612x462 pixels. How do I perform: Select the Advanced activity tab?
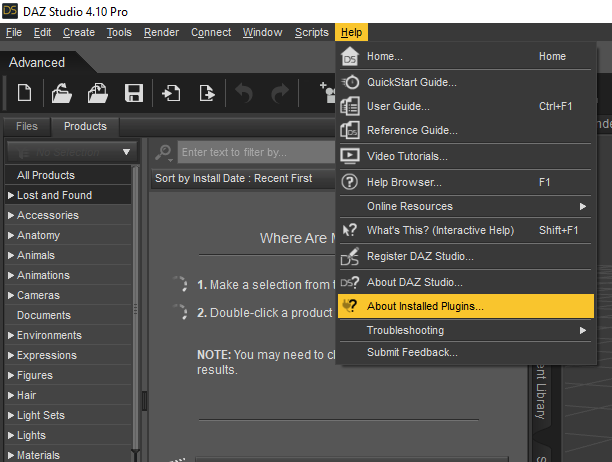coord(37,62)
